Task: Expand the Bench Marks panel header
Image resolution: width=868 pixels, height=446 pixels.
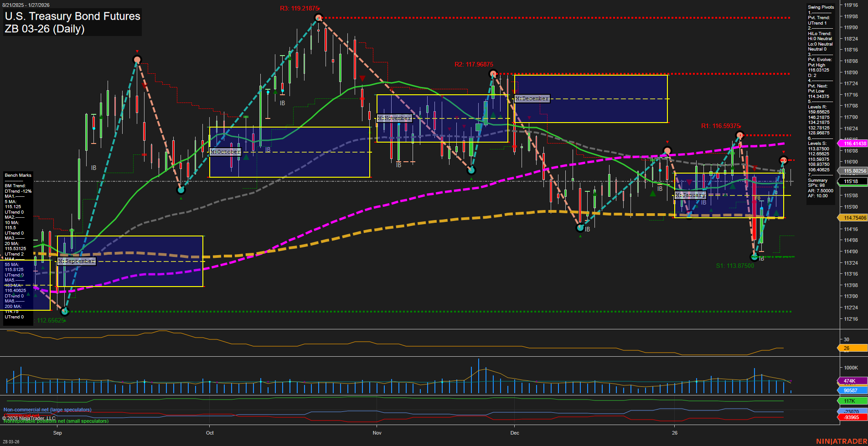Action: point(18,175)
